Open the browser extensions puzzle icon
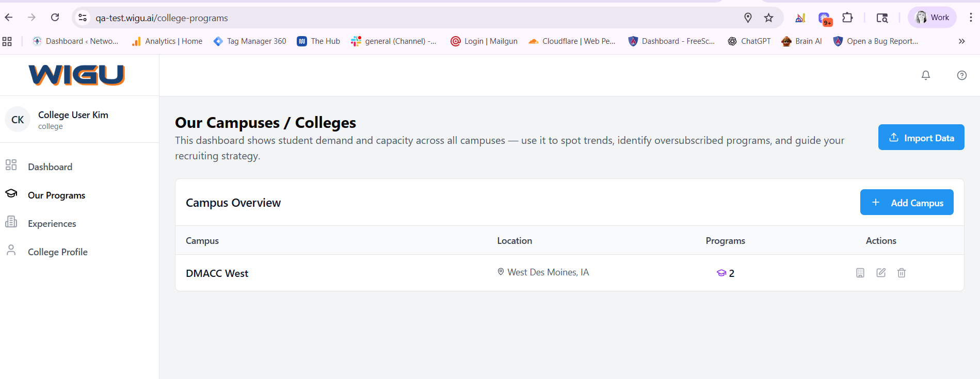The image size is (980, 379). pos(847,18)
